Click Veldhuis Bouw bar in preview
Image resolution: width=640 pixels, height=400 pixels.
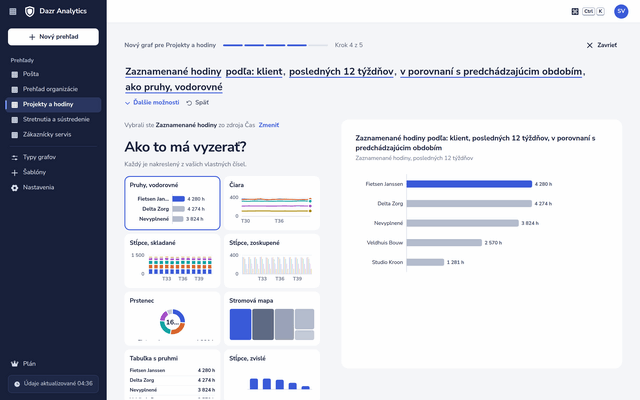coord(444,243)
